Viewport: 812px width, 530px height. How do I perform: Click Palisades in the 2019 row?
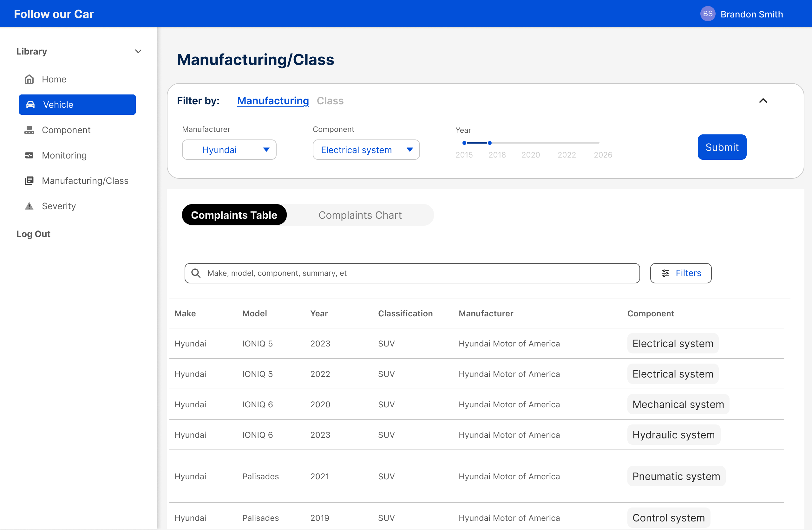[260, 518]
